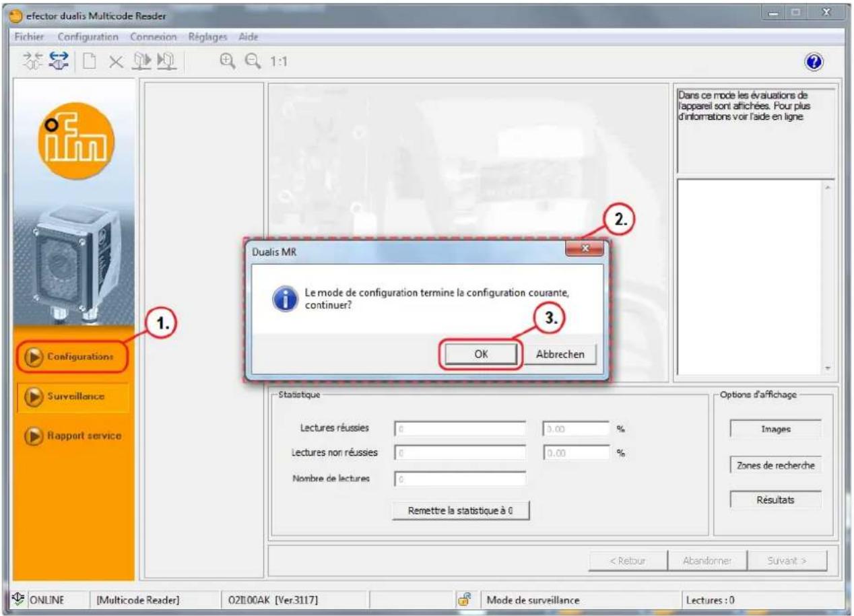Click the Mode de surveillance status text
Image resolution: width=854 pixels, height=616 pixels.
pyautogui.click(x=531, y=599)
